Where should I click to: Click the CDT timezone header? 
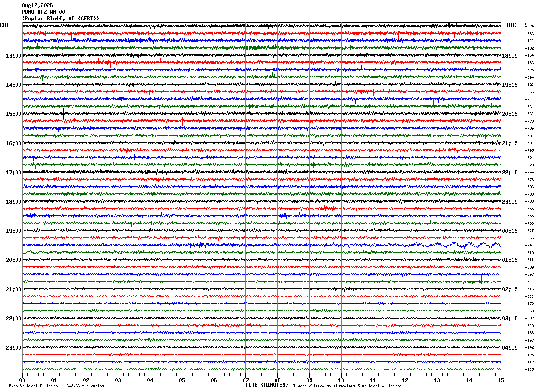pyautogui.click(x=4, y=25)
